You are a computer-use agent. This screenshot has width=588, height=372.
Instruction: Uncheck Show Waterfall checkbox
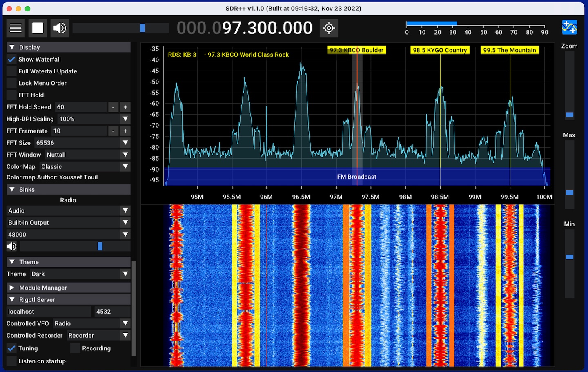pyautogui.click(x=11, y=60)
